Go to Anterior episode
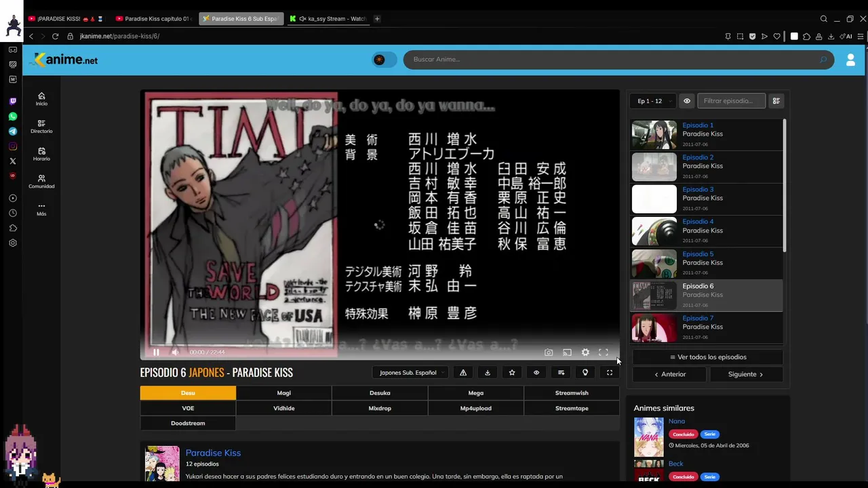This screenshot has width=868, height=488. point(669,374)
